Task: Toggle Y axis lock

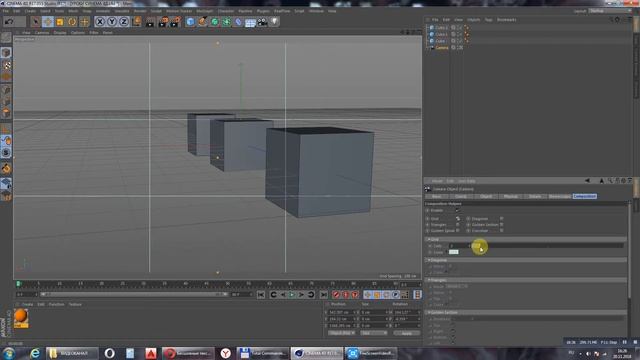Action: (112, 22)
